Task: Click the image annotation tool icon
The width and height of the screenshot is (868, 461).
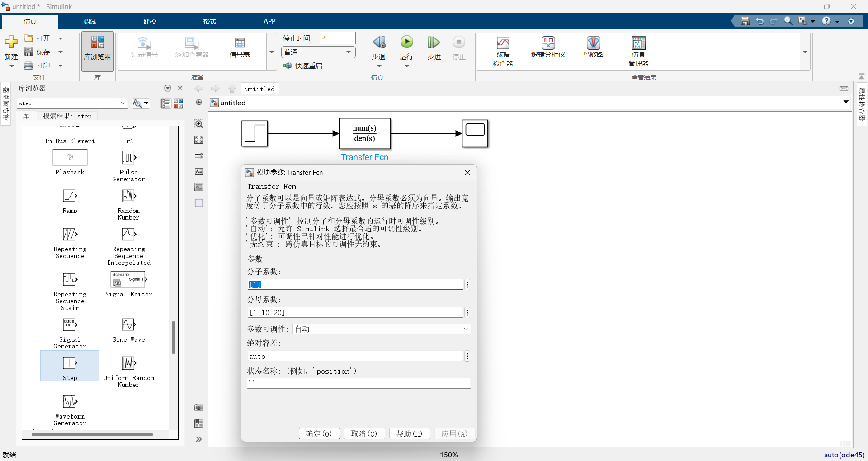Action: [199, 187]
